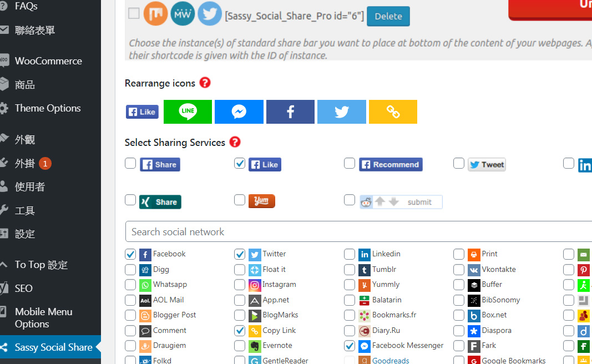Open the 工具 tools menu

25,211
